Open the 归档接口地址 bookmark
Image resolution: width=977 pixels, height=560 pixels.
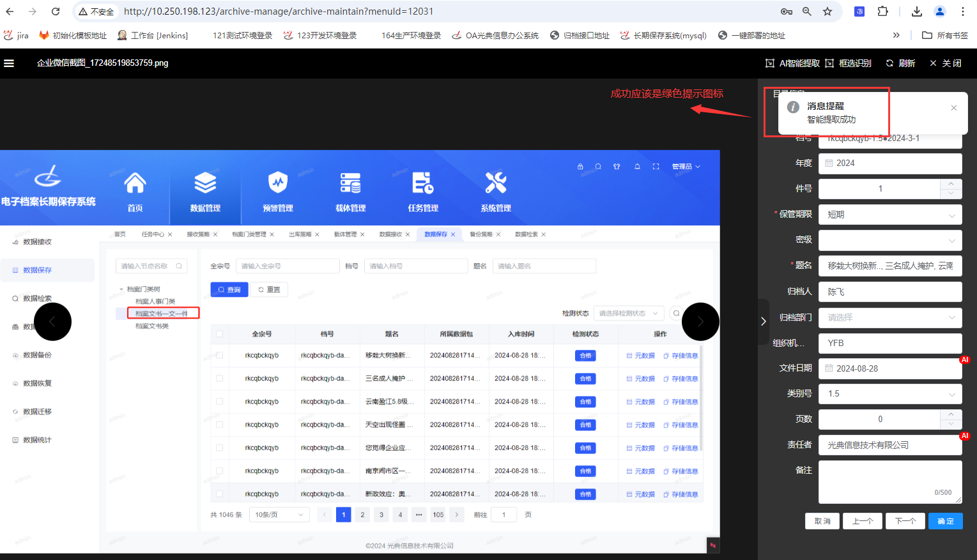(x=580, y=36)
